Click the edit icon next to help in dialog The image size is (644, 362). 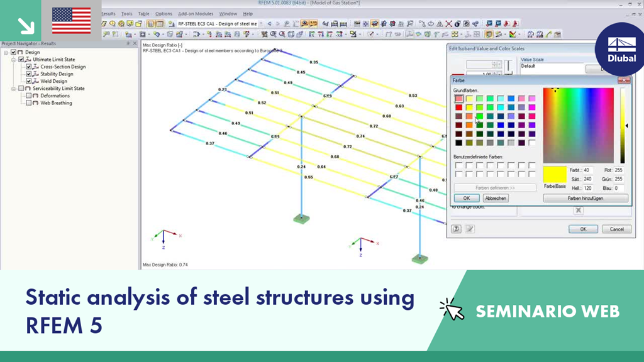tap(470, 229)
